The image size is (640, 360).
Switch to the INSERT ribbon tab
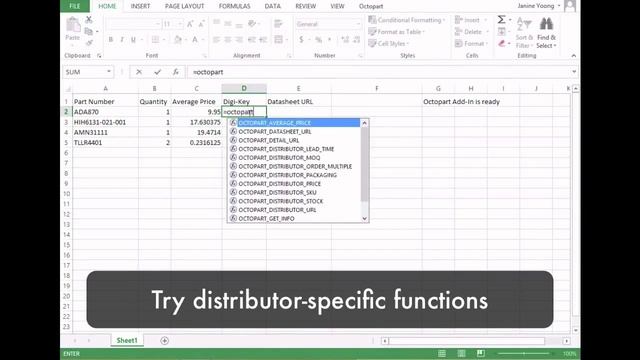(140, 6)
